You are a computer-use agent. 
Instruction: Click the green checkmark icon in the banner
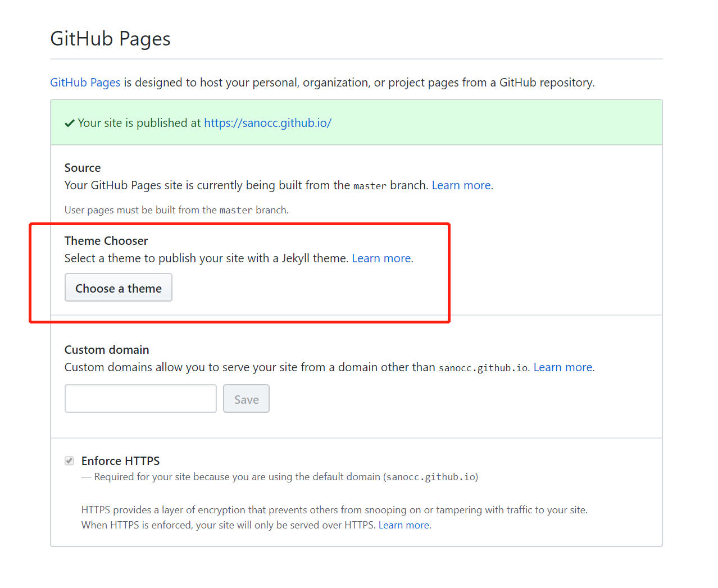(x=70, y=124)
